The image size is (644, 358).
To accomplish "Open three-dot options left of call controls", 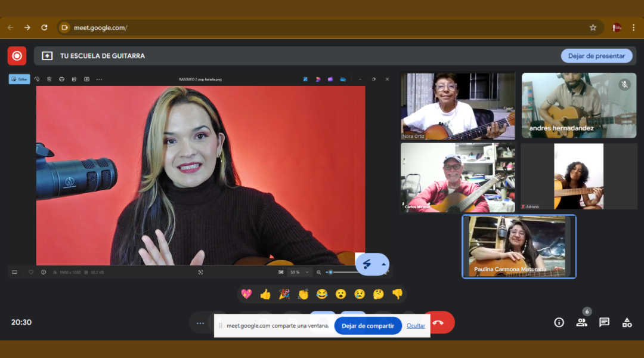I will click(x=200, y=323).
